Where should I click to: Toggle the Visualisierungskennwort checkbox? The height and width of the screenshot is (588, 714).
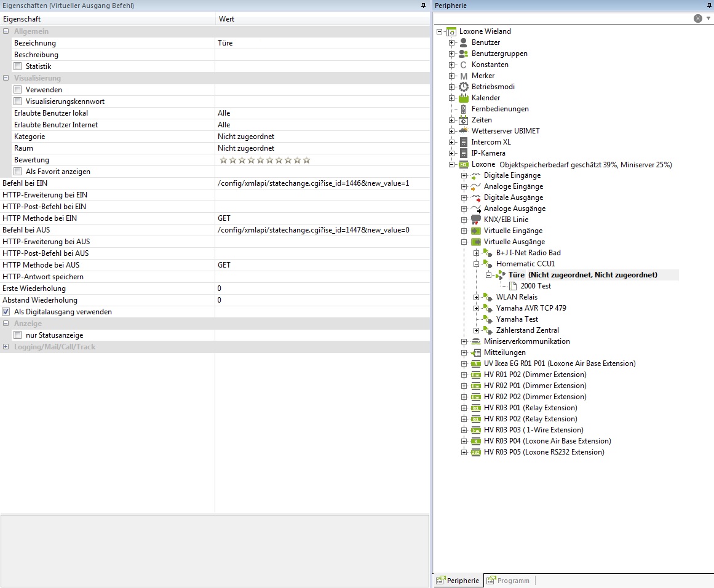[18, 101]
